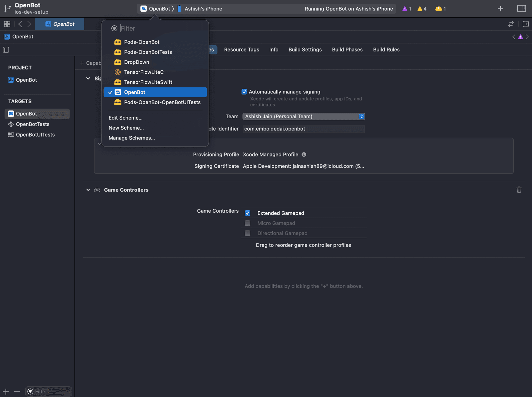
Task: Click the info icon next to Xcode Managed Profile
Action: [x=304, y=154]
